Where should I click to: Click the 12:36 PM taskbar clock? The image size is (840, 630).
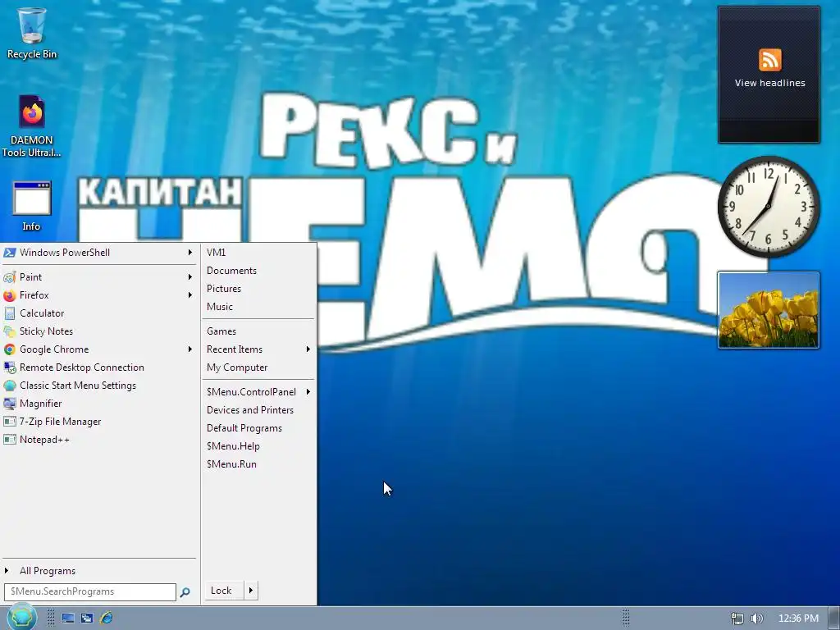pyautogui.click(x=798, y=619)
